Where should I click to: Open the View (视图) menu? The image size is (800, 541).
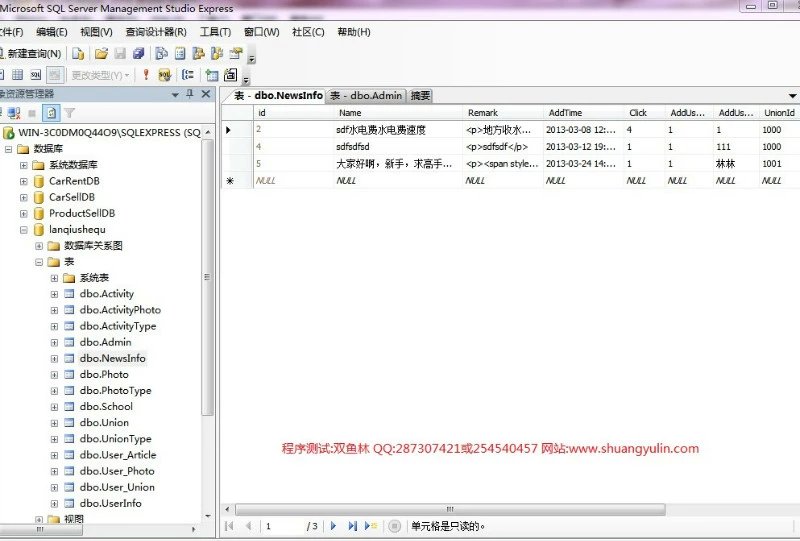[x=96, y=32]
